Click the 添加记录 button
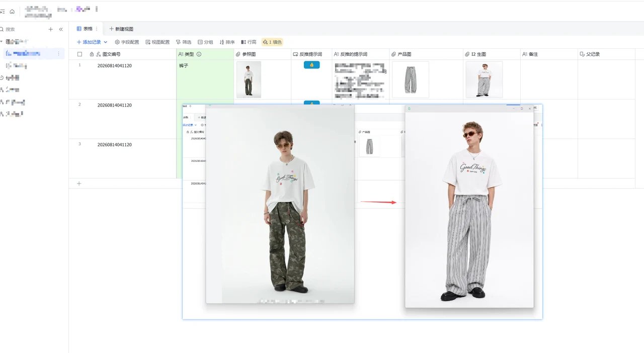Screen dimensions: 644x353 pyautogui.click(x=89, y=42)
